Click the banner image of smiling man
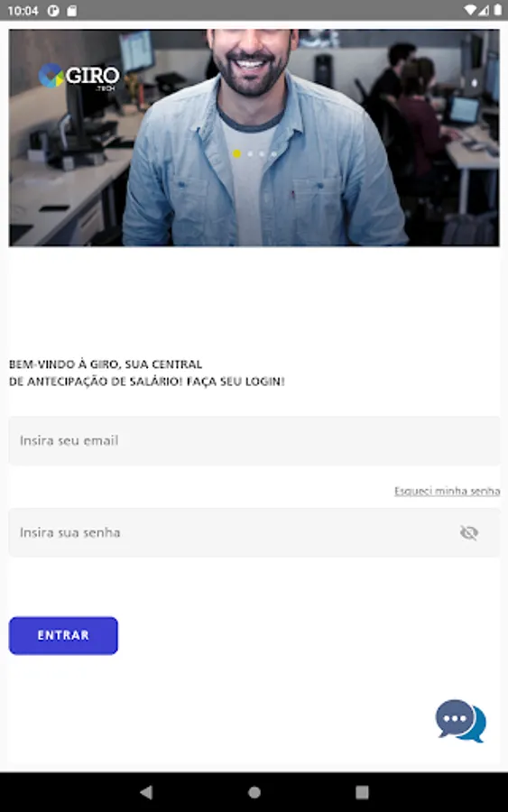This screenshot has width=508, height=812. tap(254, 137)
